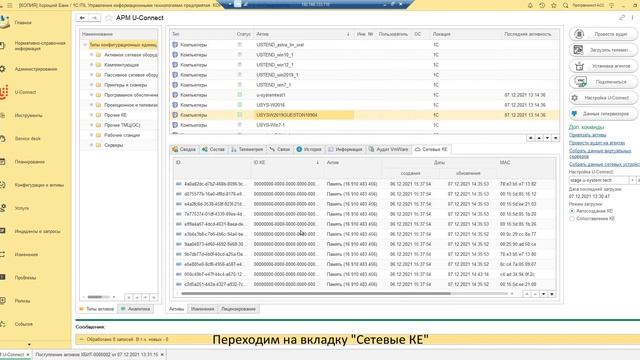
Task: Open the Привязать активы link
Action: point(587,135)
